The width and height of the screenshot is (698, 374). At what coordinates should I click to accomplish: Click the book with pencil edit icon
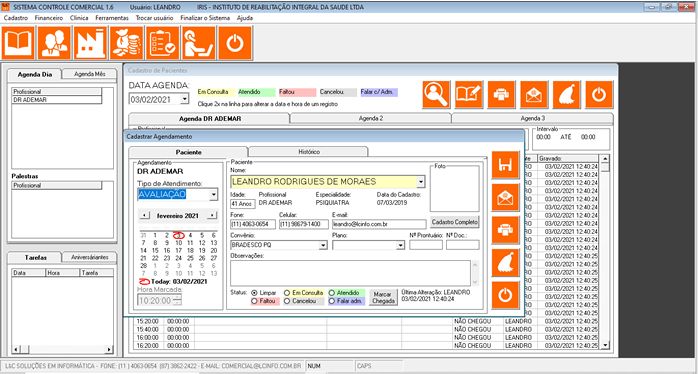click(x=469, y=94)
